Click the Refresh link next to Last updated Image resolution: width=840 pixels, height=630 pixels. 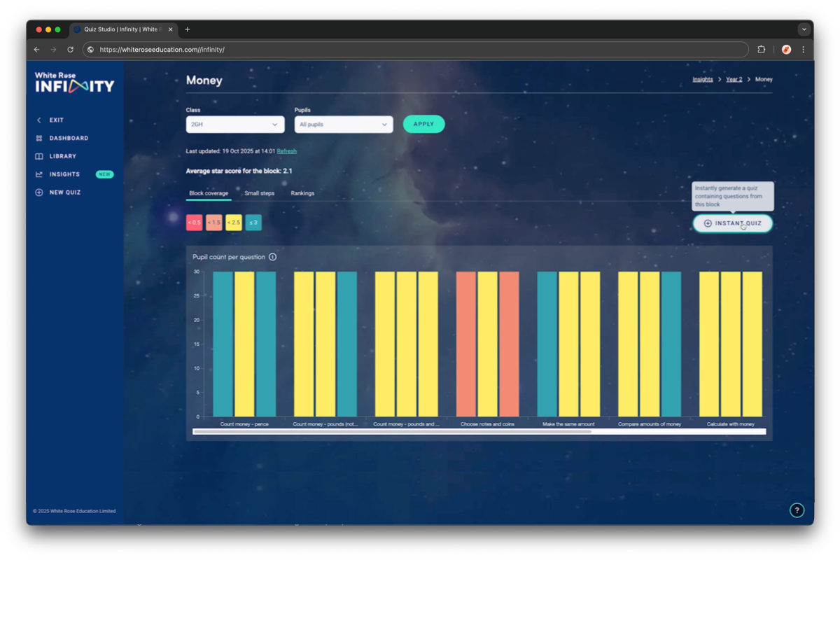(286, 151)
